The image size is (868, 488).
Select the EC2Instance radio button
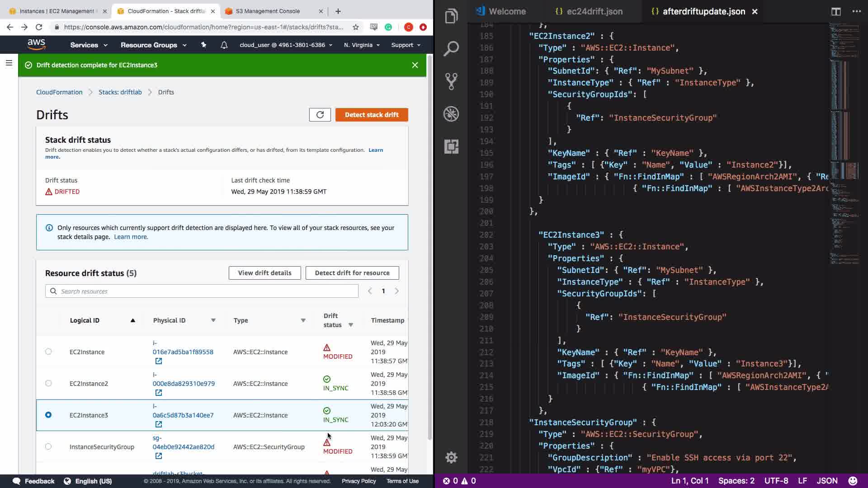coord(48,352)
